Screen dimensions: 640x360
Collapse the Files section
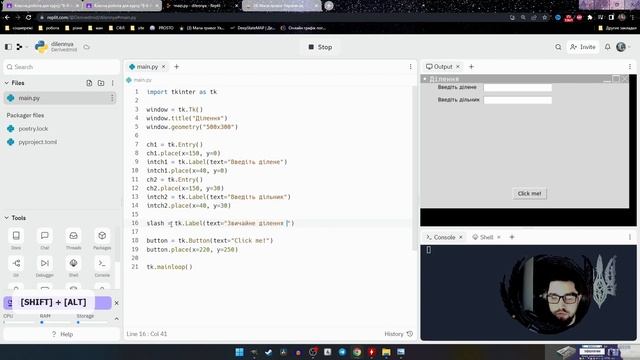7,83
